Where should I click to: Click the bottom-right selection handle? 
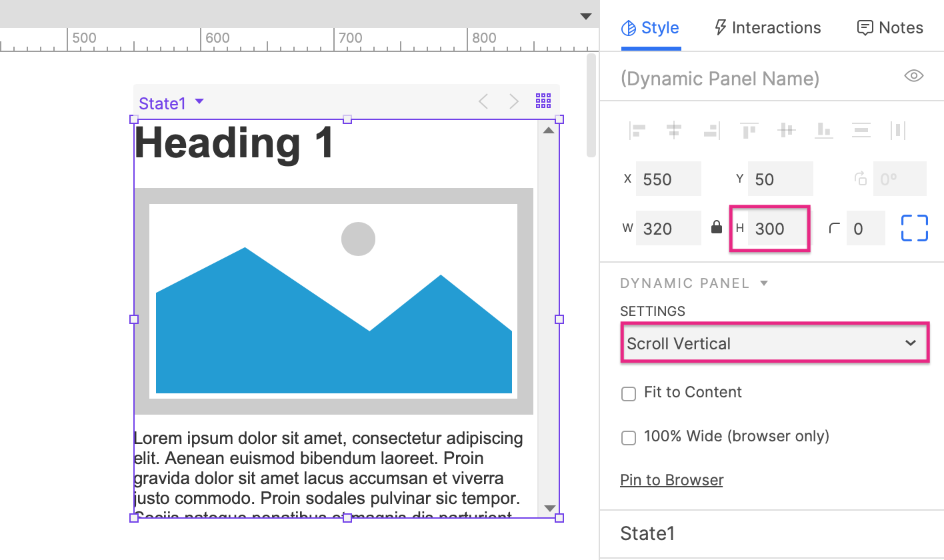559,518
